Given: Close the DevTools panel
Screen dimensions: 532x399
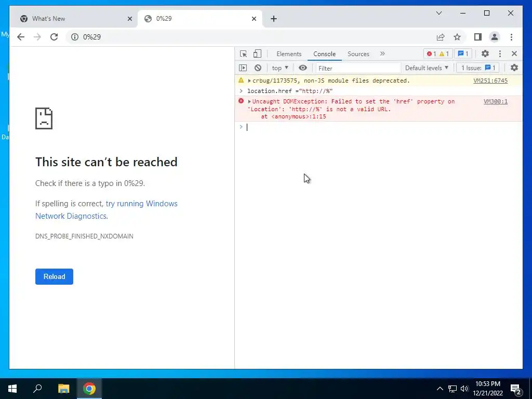Looking at the screenshot, I should (x=514, y=54).
